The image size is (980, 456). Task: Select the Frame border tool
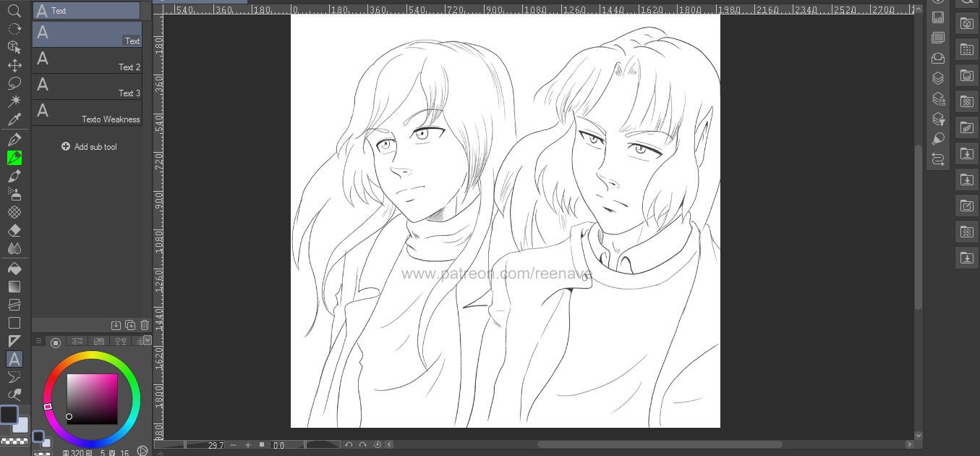[14, 341]
